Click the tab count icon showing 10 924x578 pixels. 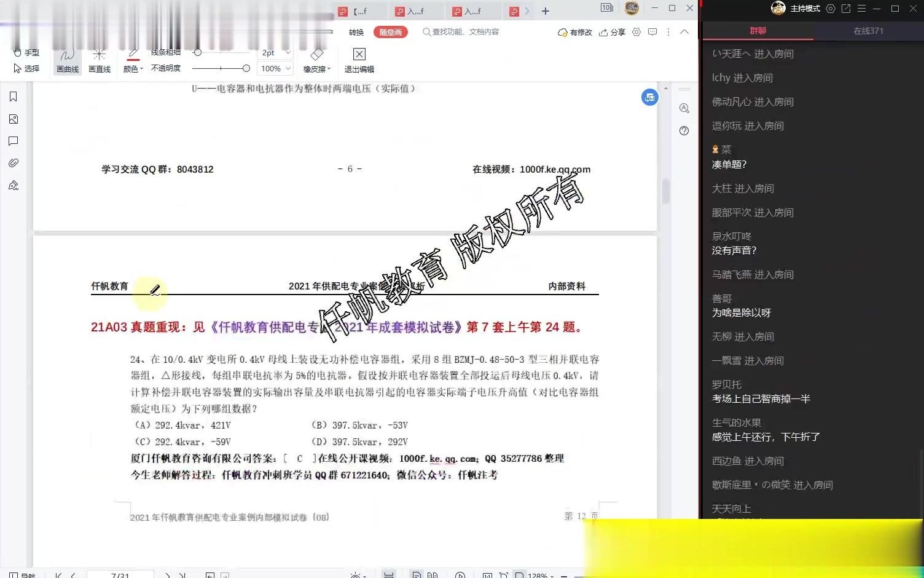pyautogui.click(x=606, y=8)
